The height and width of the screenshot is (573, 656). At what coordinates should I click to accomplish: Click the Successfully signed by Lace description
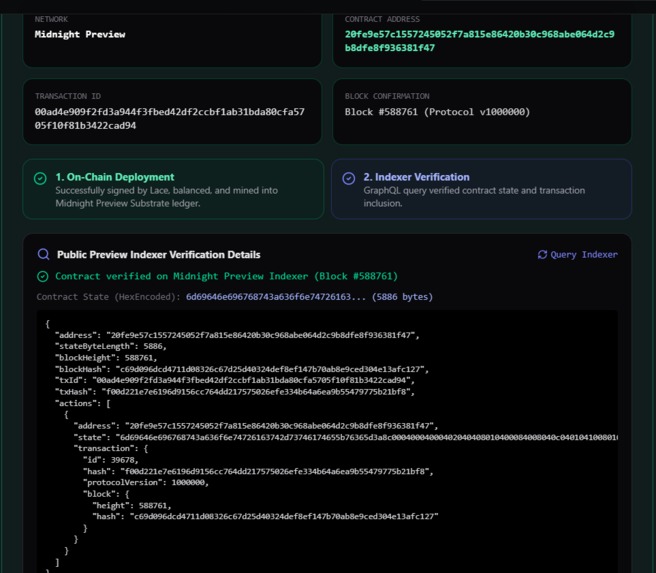[x=167, y=197]
